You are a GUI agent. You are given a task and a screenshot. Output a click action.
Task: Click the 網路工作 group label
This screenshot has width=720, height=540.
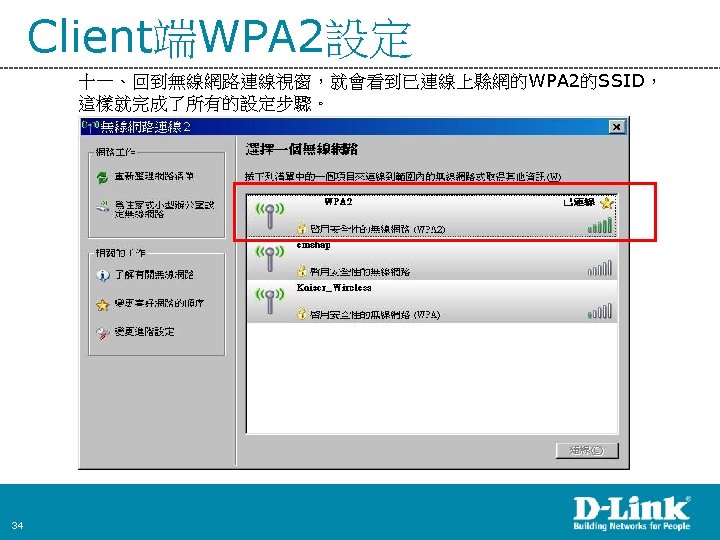(x=115, y=152)
